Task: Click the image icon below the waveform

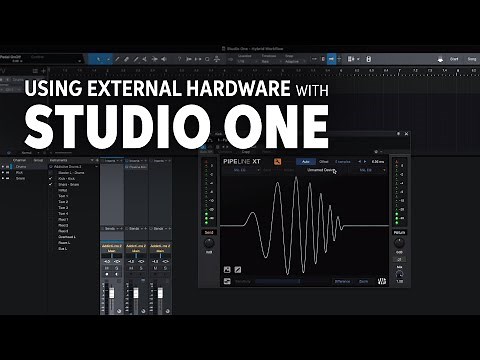Action: point(227,270)
